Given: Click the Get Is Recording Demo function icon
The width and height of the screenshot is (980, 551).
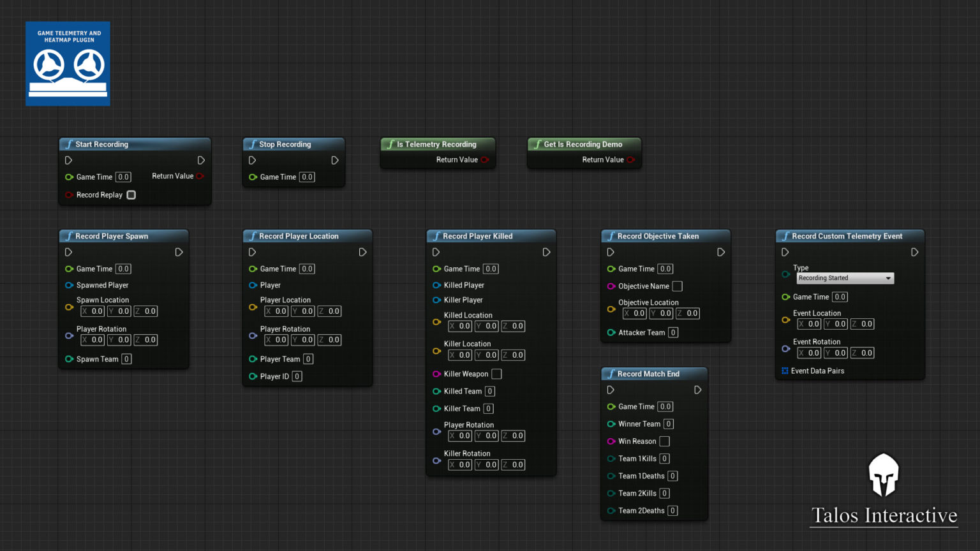Looking at the screenshot, I should [537, 144].
